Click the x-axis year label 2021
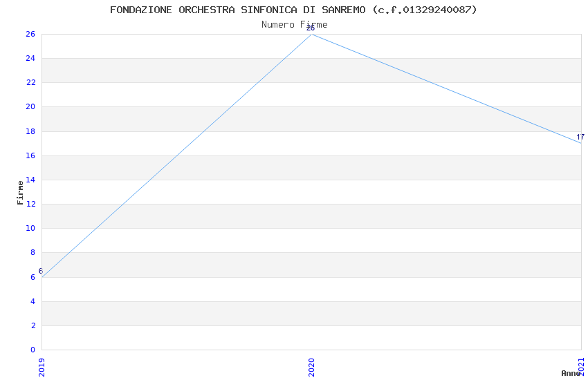The image size is (588, 380). pos(581,368)
